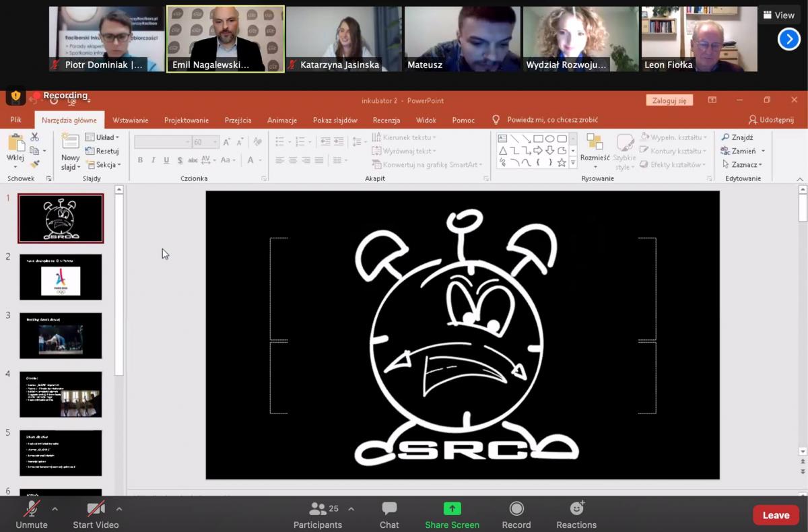Toggle the PowerPoint ribbon display options icon
The image size is (808, 532).
pos(712,100)
